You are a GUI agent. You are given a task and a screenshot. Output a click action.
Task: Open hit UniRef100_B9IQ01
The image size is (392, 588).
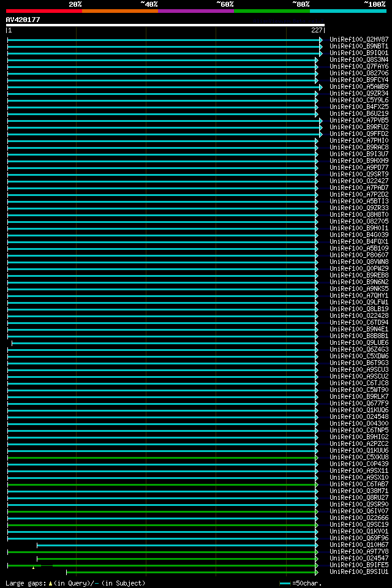359,53
